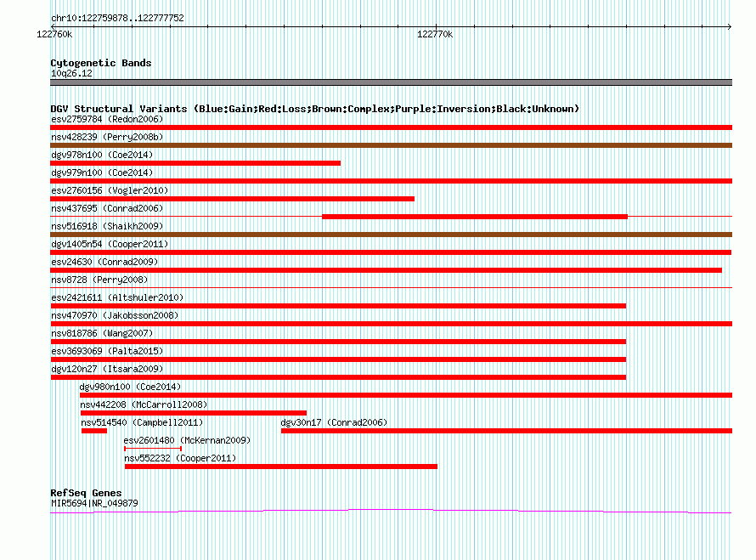756x560 pixels.
Task: Click the red bar under nsv552232 (Cooper2011)
Action: pos(281,467)
